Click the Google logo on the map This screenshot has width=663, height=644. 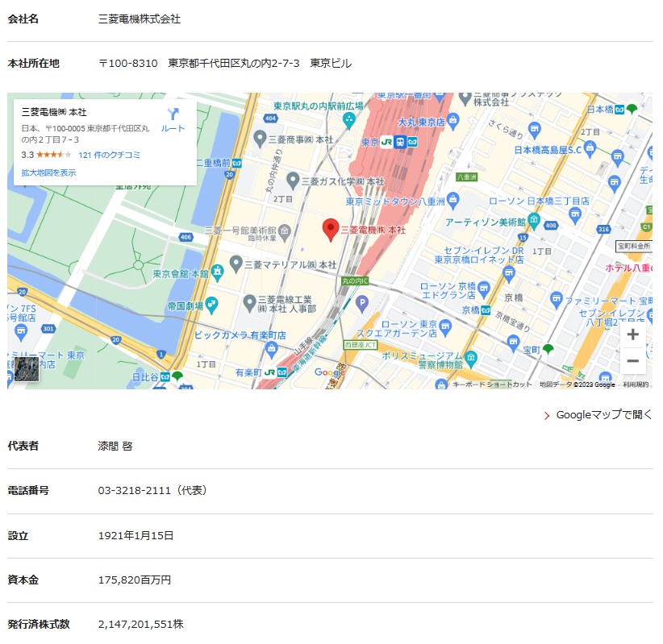click(330, 372)
